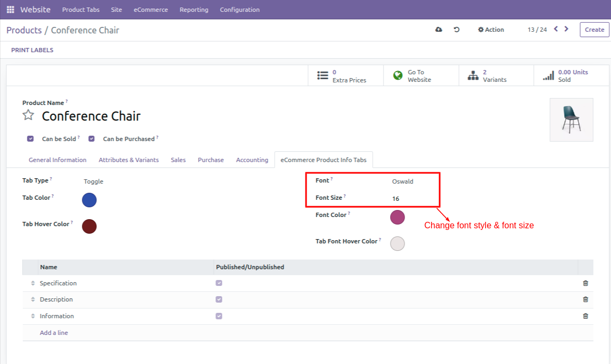Viewport: 611px width, 364px height.
Task: Click the favorite star icon
Action: pos(28,115)
